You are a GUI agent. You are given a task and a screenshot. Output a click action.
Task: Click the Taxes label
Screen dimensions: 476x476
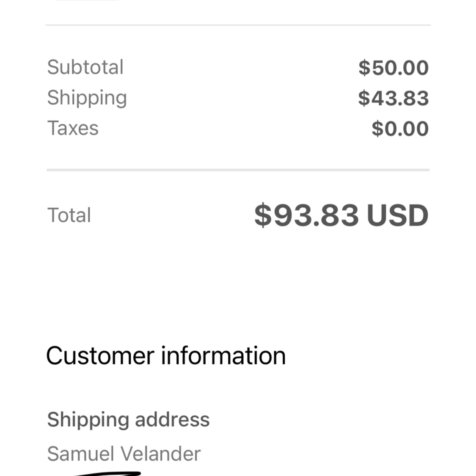coord(73,128)
